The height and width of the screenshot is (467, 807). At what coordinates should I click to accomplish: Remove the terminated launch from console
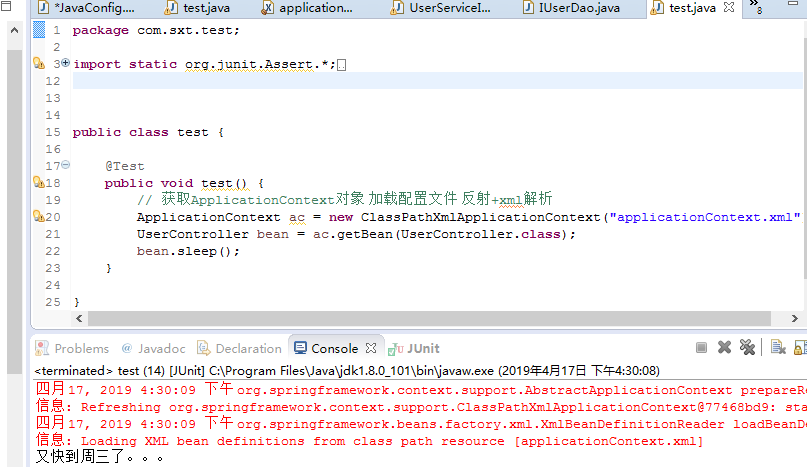pyautogui.click(x=724, y=348)
